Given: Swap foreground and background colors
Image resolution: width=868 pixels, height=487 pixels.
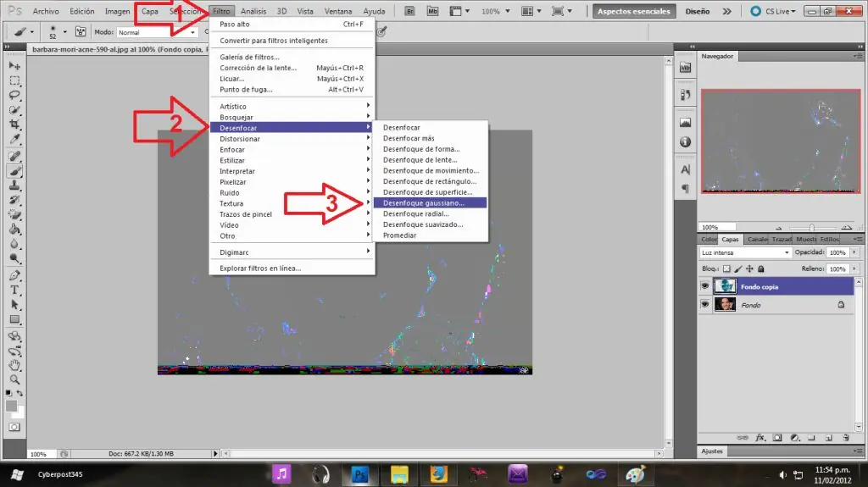Looking at the screenshot, I should click(20, 393).
